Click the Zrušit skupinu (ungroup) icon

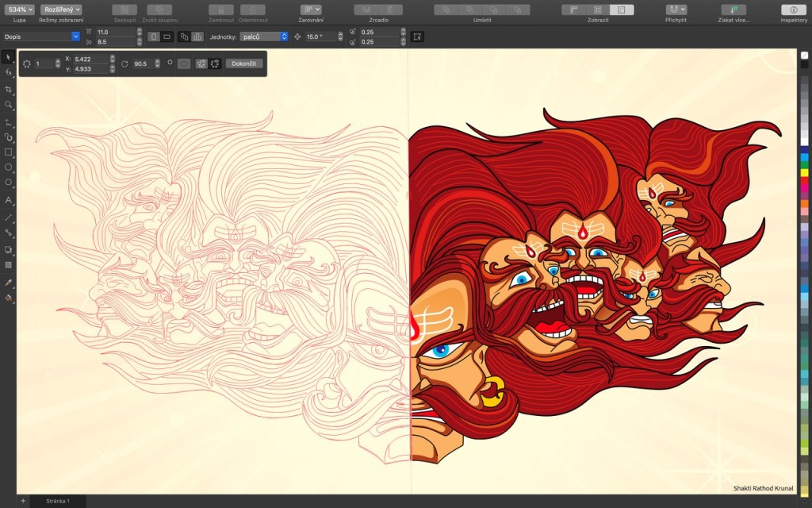[159, 10]
